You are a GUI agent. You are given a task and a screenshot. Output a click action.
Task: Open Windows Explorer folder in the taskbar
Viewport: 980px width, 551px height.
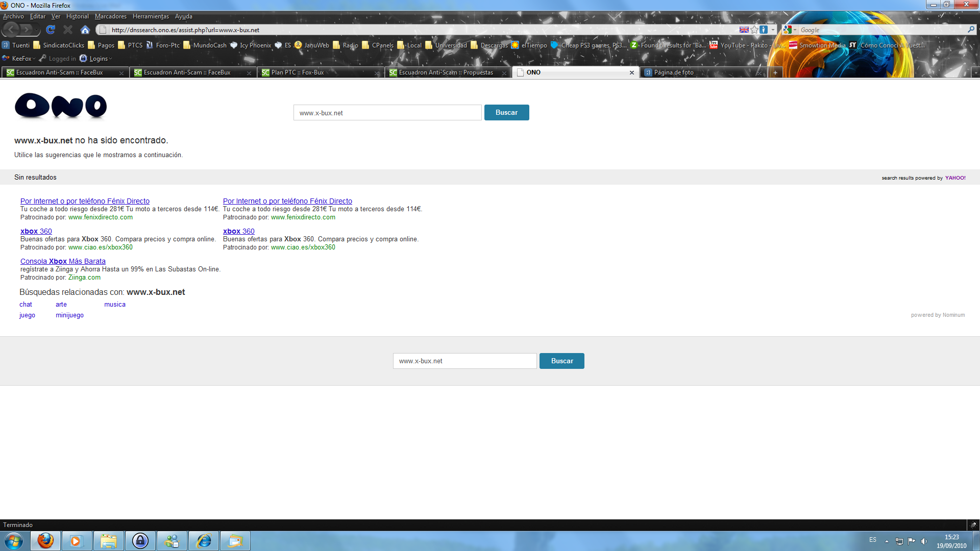tap(108, 541)
